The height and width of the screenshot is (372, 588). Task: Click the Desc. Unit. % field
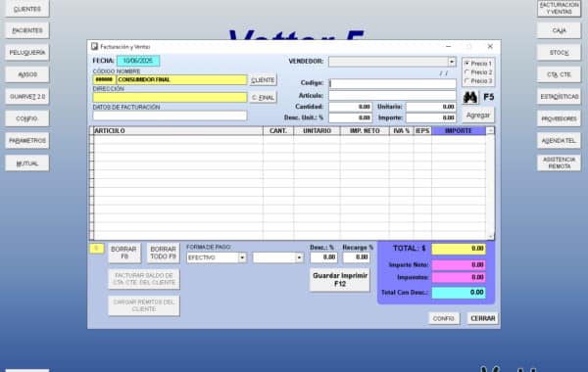pyautogui.click(x=350, y=117)
